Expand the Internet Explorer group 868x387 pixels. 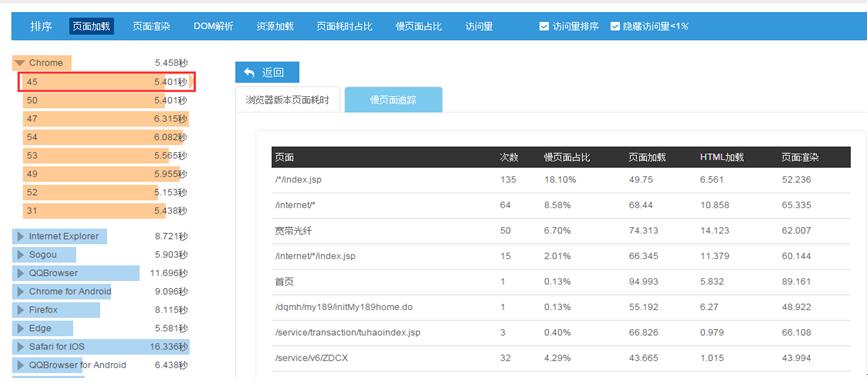pos(20,236)
